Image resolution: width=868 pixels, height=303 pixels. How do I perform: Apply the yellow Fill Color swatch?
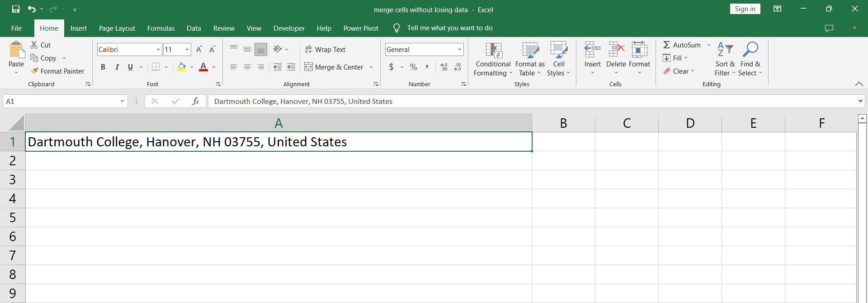tap(182, 67)
